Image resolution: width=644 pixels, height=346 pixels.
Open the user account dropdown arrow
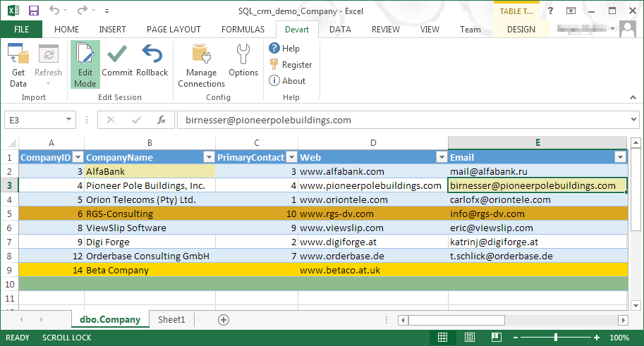(x=612, y=29)
